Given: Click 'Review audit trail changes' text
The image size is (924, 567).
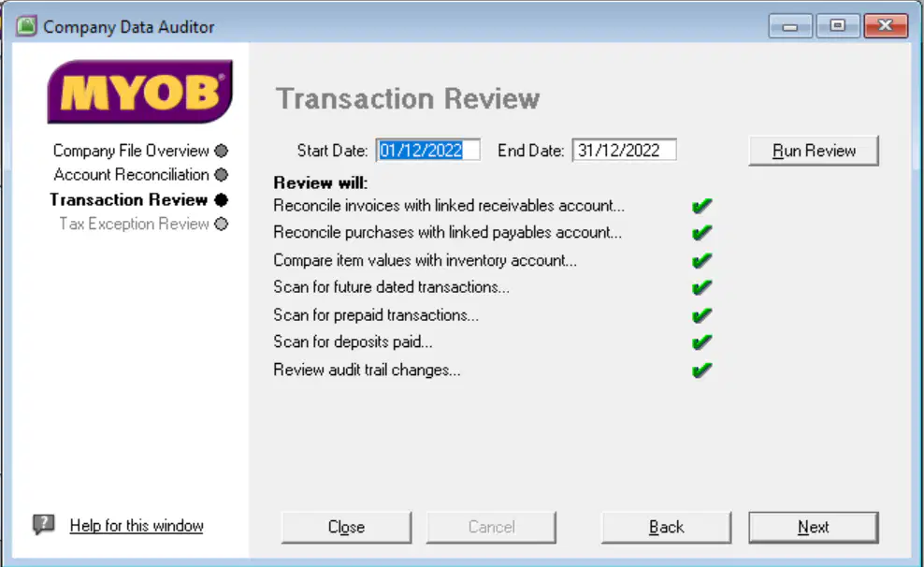Looking at the screenshot, I should click(x=367, y=371).
